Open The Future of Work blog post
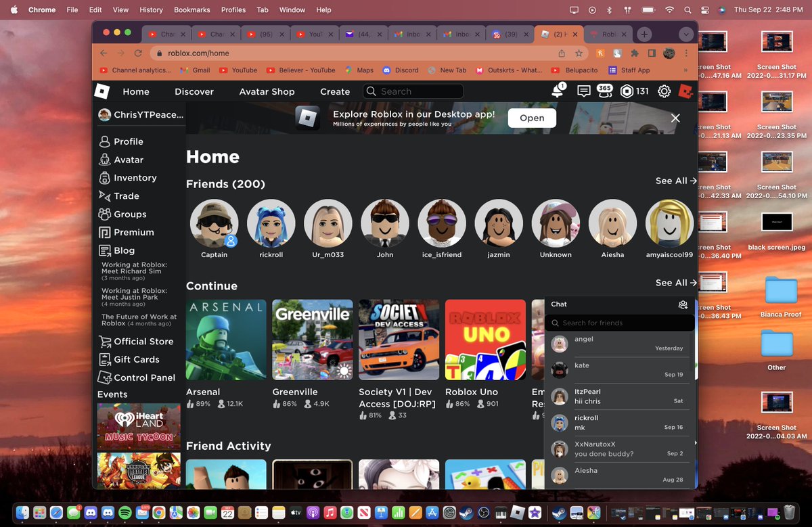Image resolution: width=812 pixels, height=527 pixels. pyautogui.click(x=139, y=320)
